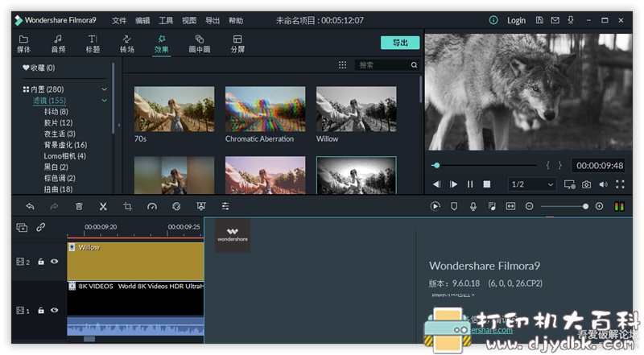Play the preview video

click(453, 184)
